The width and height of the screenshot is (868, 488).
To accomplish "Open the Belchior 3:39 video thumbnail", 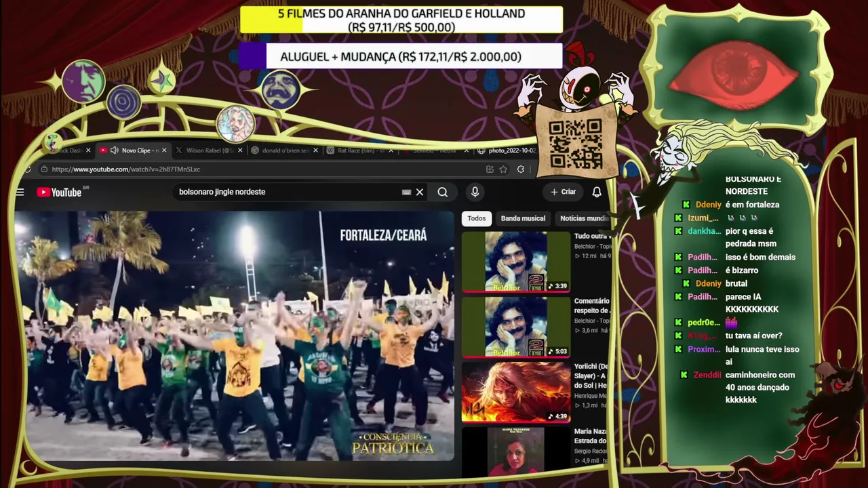I will 516,262.
